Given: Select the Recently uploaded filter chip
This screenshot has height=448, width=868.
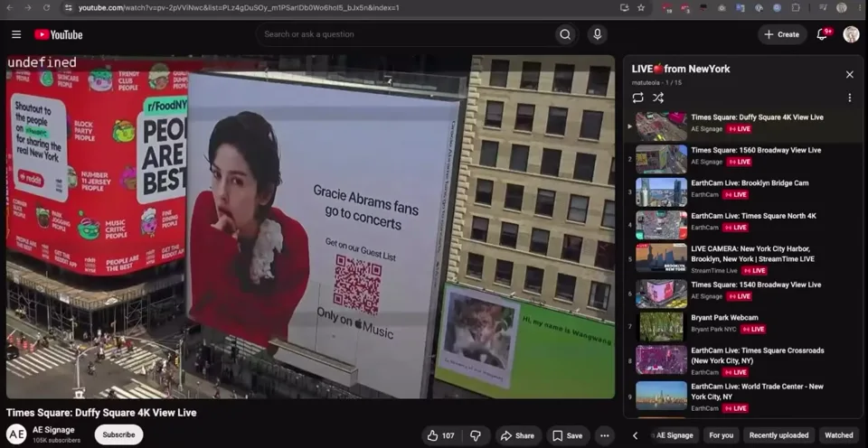Looking at the screenshot, I should pyautogui.click(x=778, y=435).
